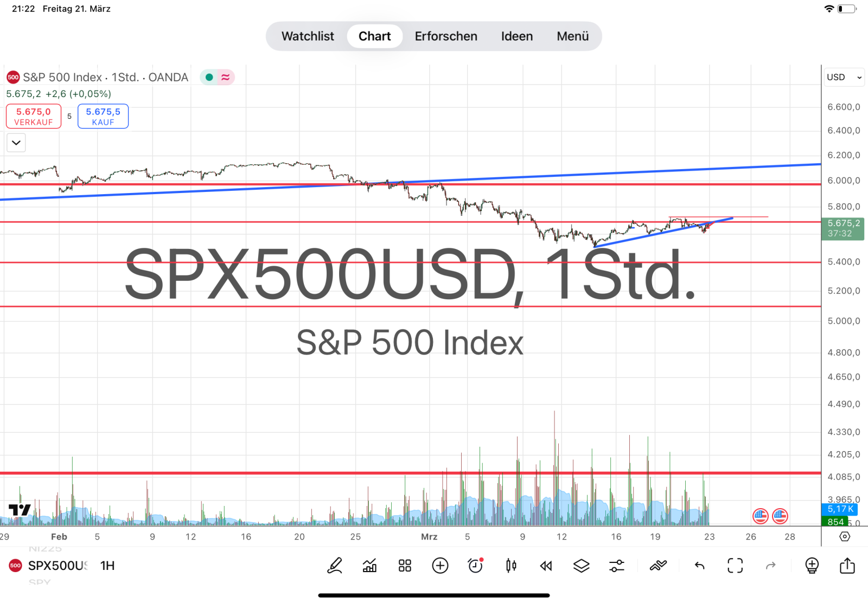Tap the TradingView logo on chart
This screenshot has height=603, width=868.
20,510
